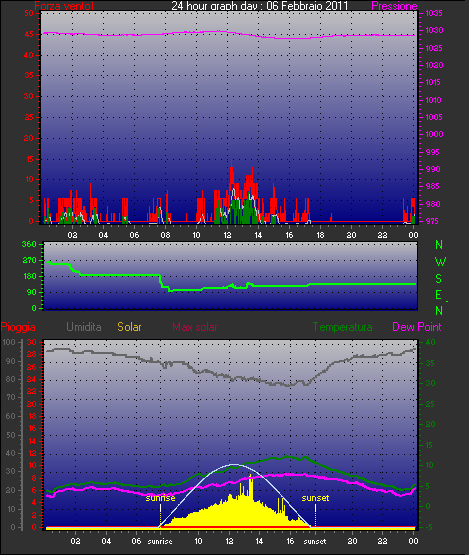Click the Forza vento axis label
This screenshot has height=555, width=469.
64,6
